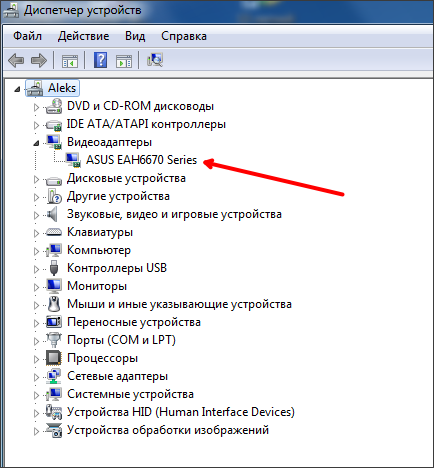Click the show/hide console tree icon
The image size is (434, 468).
pos(70,61)
